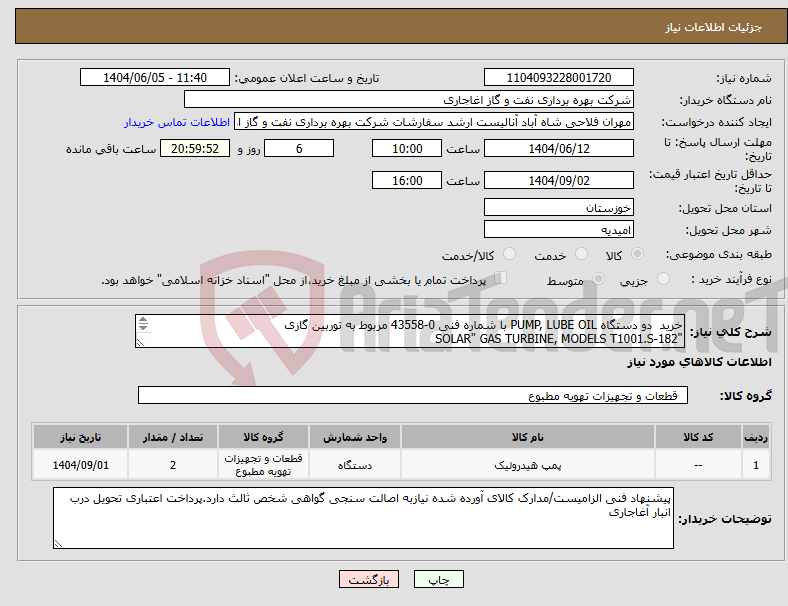Click the general description text area
The width and height of the screenshot is (788, 606).
coord(410,331)
